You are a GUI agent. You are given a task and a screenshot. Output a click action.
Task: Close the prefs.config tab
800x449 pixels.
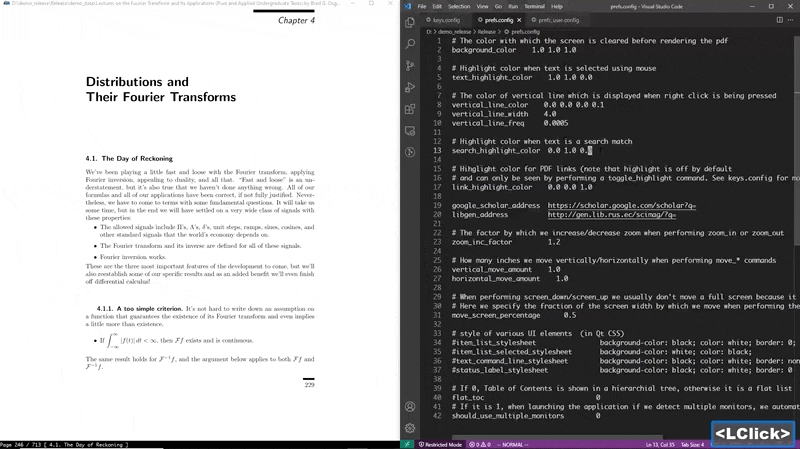[519, 20]
